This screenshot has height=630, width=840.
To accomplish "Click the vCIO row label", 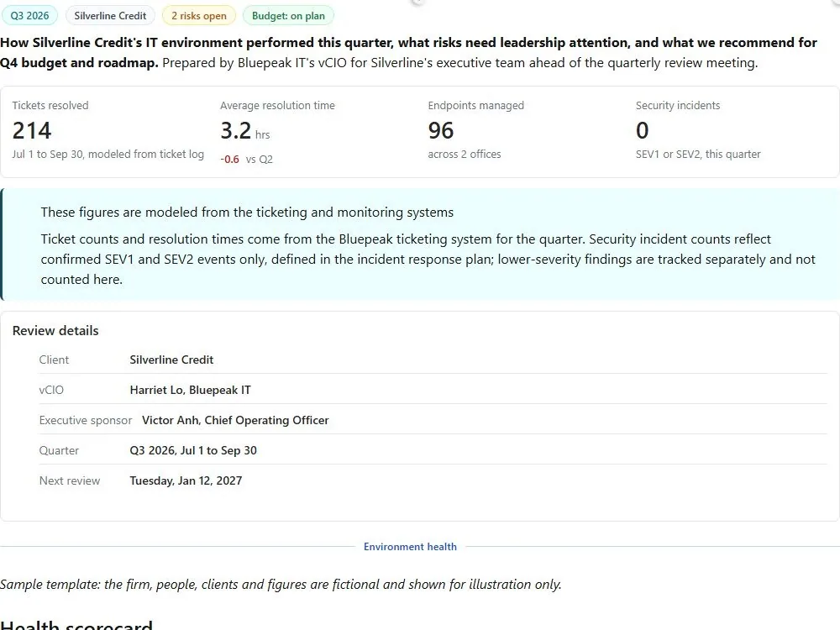I will (51, 390).
